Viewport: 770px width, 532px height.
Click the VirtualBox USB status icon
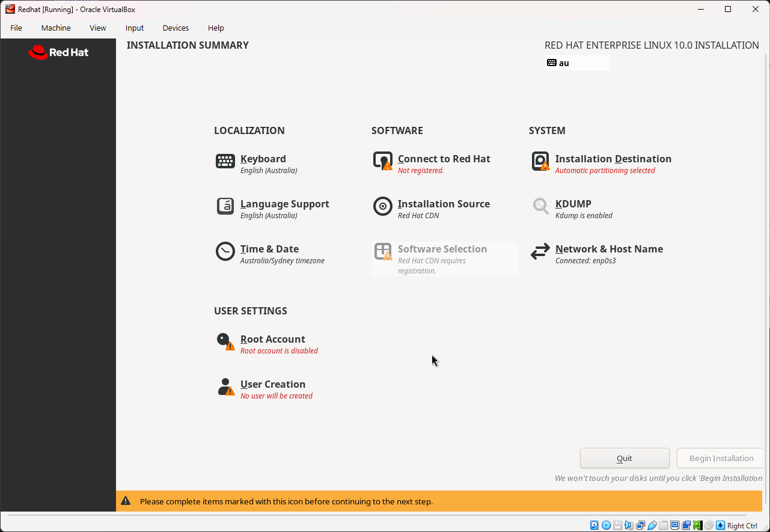pyautogui.click(x=652, y=525)
